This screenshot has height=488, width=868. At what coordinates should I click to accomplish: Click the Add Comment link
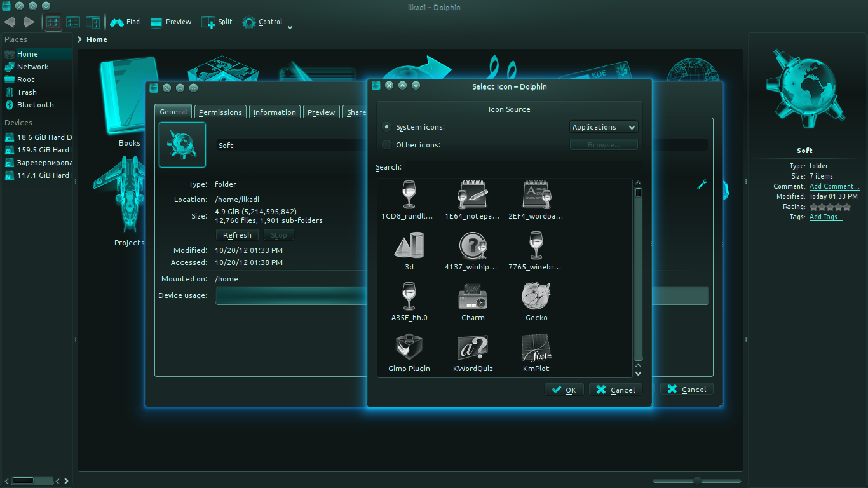(x=834, y=186)
